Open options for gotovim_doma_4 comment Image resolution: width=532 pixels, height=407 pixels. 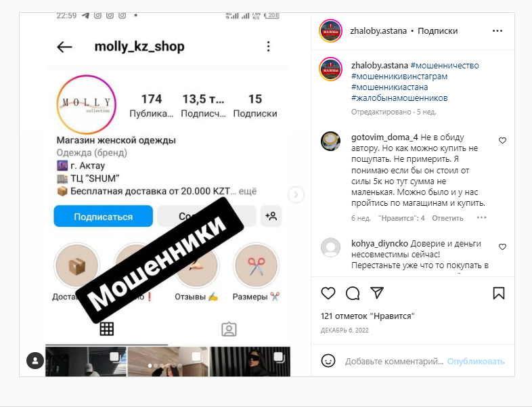tap(481, 217)
